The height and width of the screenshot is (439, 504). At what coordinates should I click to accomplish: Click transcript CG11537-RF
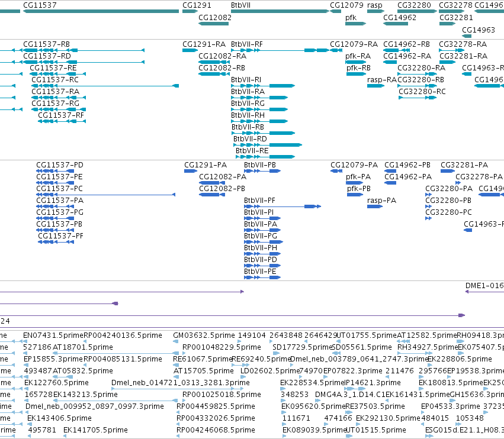(x=62, y=121)
